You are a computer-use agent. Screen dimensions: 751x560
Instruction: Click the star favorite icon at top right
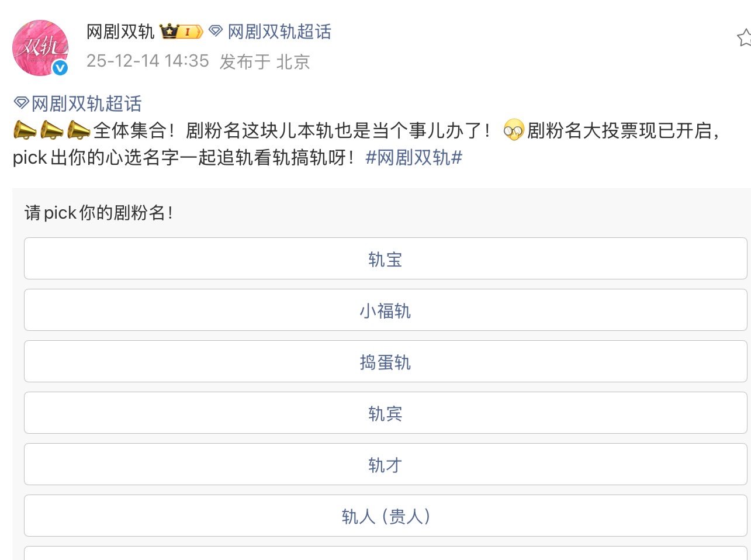click(x=743, y=38)
